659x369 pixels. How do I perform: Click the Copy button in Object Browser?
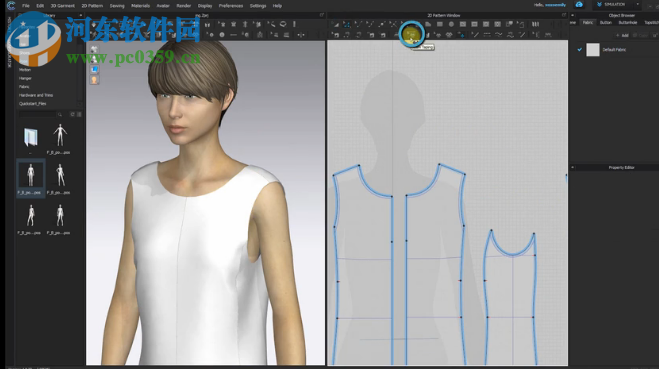[641, 35]
